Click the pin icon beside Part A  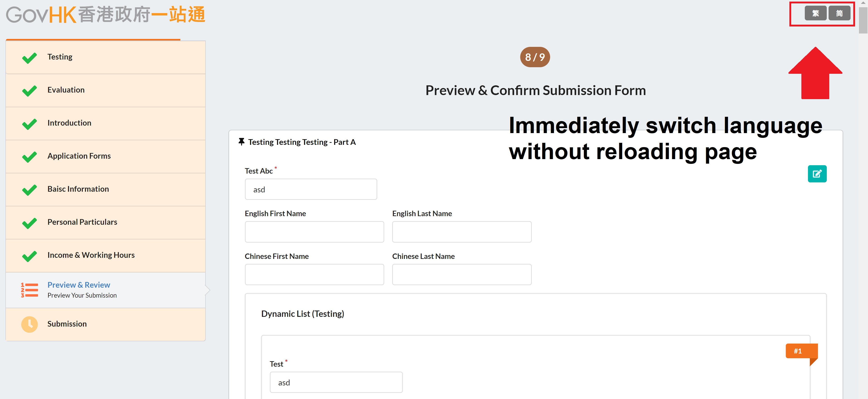(x=241, y=142)
